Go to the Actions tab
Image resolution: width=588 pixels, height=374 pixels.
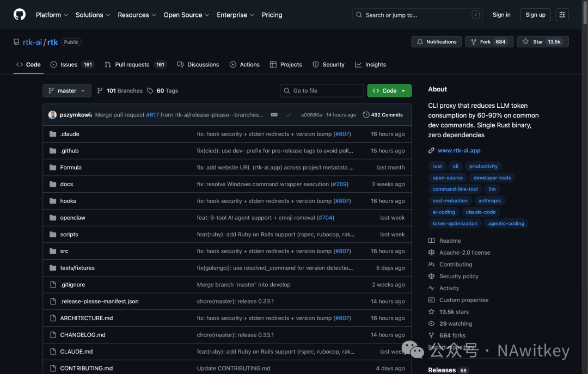(244, 65)
